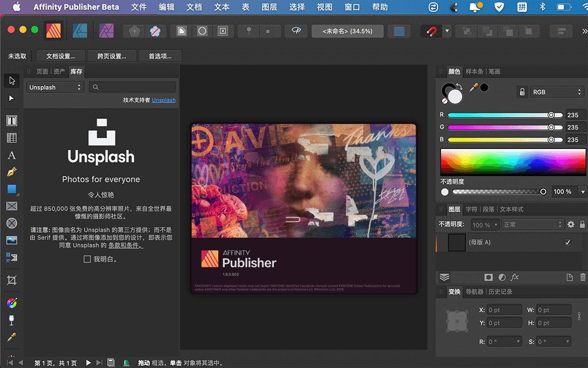This screenshot has height=368, width=588.
Task: Select the Picture Frame Rectangle tool
Action: coord(12,206)
